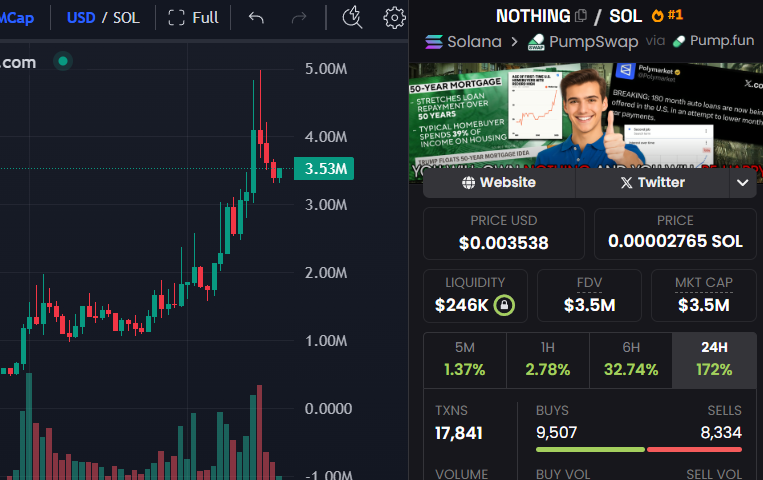The image size is (763, 480).
Task: Copy the NOTHING token address
Action: (581, 16)
